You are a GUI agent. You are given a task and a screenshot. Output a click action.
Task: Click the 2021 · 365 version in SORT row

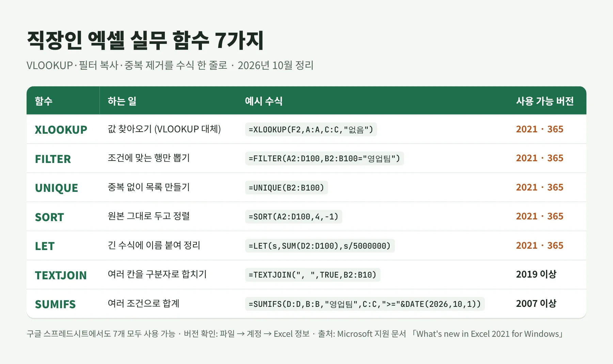[539, 216]
